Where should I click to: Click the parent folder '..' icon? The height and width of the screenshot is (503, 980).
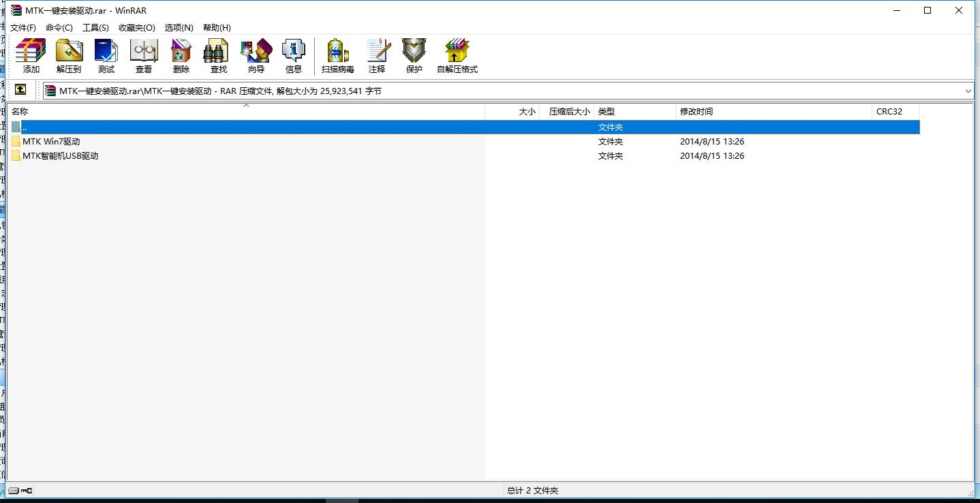click(x=16, y=127)
